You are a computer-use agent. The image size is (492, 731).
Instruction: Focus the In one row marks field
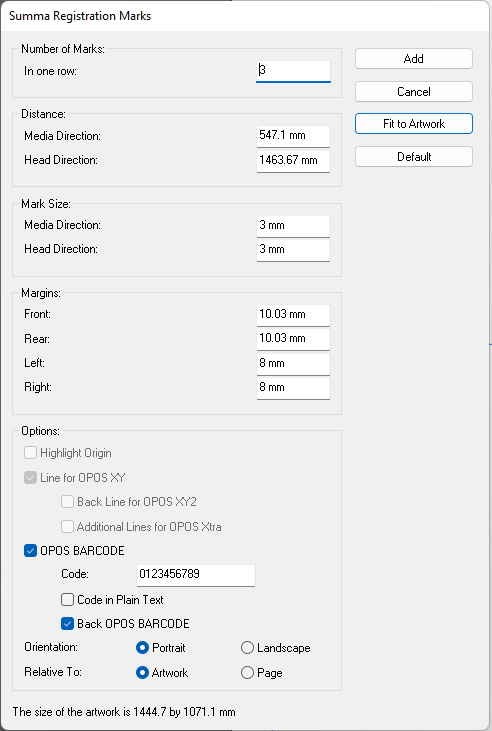click(293, 71)
